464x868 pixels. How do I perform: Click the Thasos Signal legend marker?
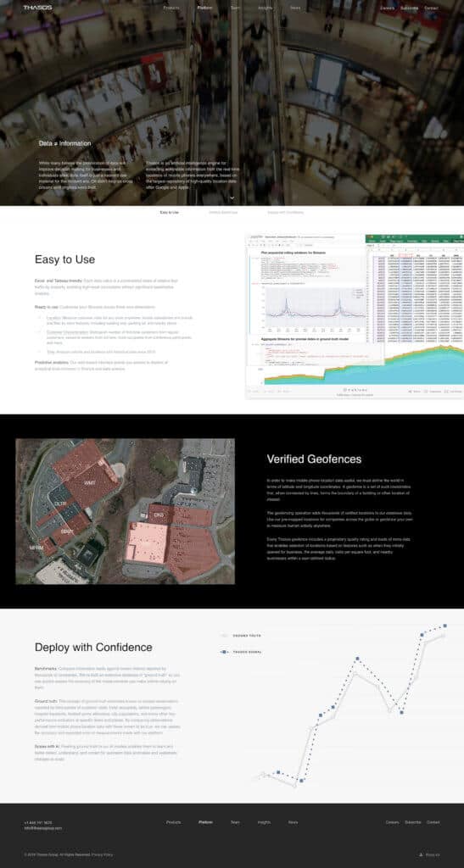click(x=224, y=652)
